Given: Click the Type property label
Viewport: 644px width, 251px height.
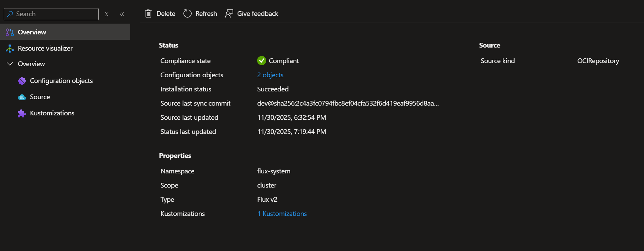Looking at the screenshot, I should coord(167,199).
